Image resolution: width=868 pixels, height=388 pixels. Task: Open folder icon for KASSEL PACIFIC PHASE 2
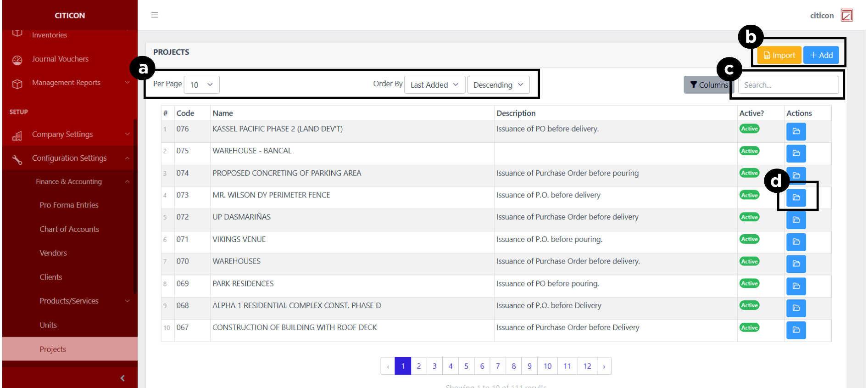click(x=796, y=131)
